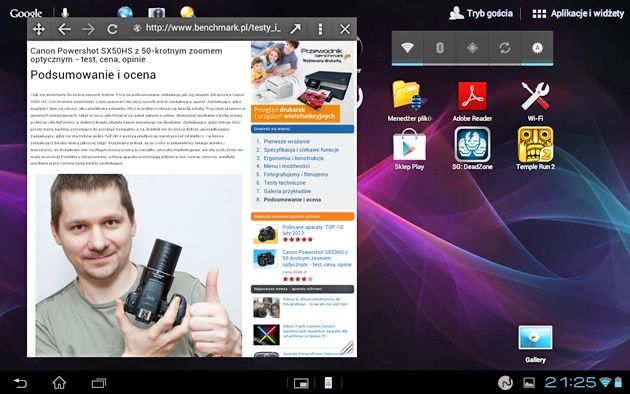Open the Gallery app
Screen dimensions: 630x394
[x=535, y=344]
